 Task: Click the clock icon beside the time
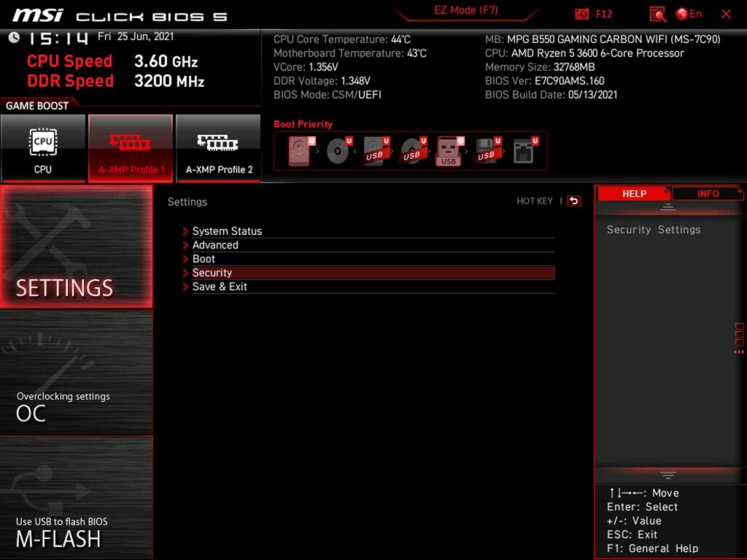pos(14,37)
